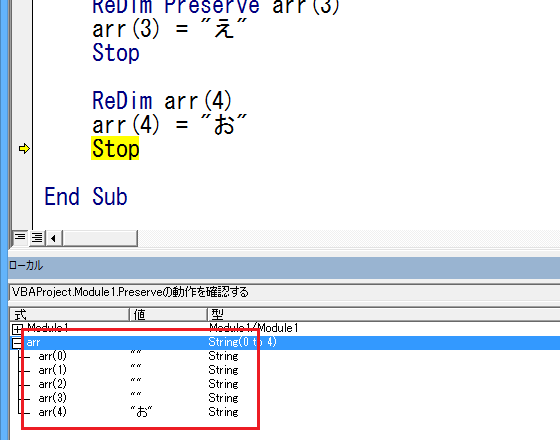Collapse the arr array node
Image resolution: width=560 pixels, height=440 pixels.
coord(17,343)
